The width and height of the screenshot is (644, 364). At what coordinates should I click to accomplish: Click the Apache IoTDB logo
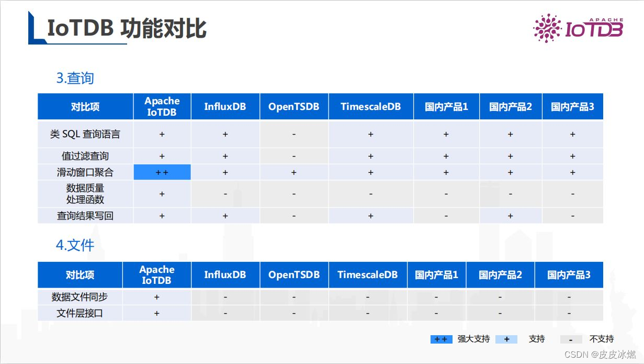[x=578, y=28]
